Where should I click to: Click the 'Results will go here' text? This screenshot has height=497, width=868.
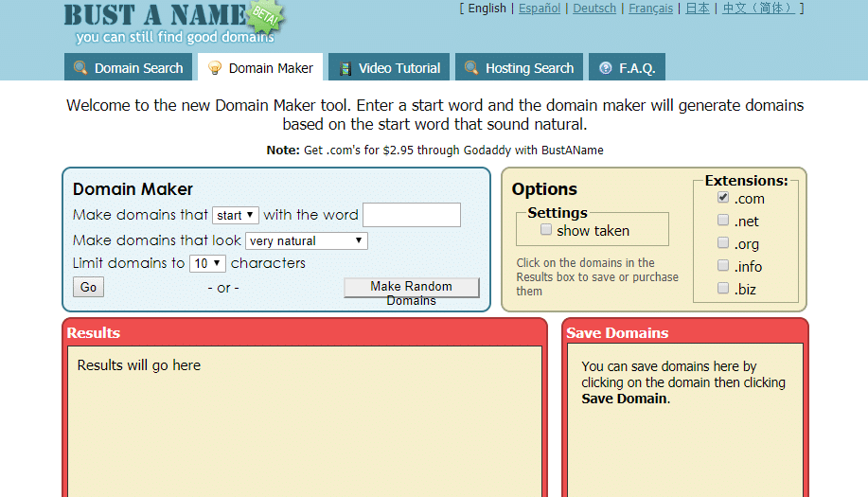click(x=139, y=365)
